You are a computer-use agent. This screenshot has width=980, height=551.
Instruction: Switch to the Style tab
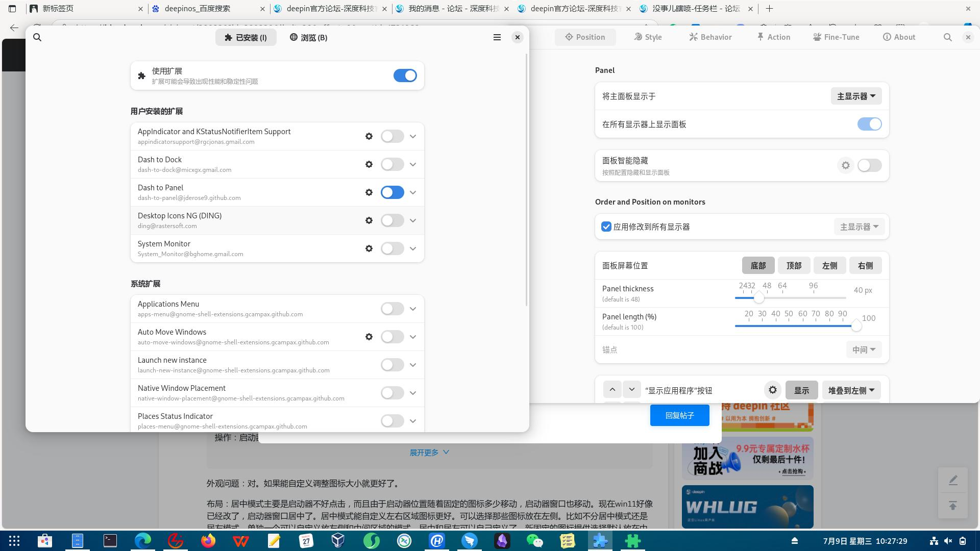[648, 37]
